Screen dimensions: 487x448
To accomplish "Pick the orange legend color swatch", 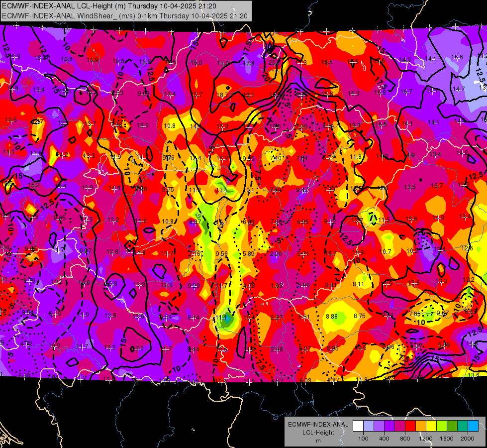I will (x=420, y=426).
